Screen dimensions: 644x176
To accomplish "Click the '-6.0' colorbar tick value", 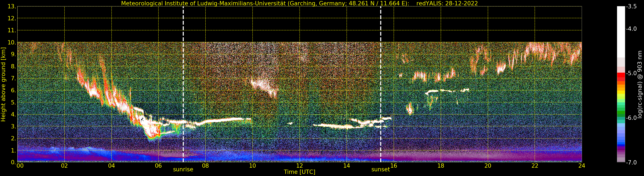I will (x=631, y=118).
